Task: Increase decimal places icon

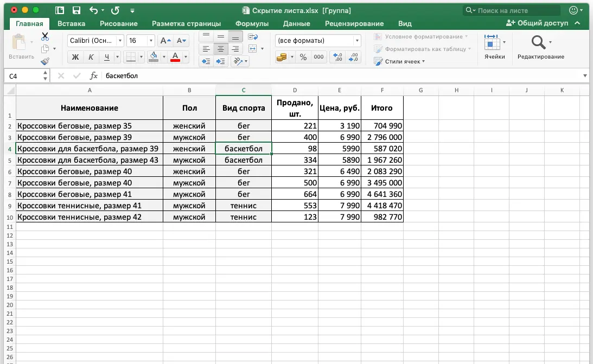Action: pyautogui.click(x=337, y=57)
